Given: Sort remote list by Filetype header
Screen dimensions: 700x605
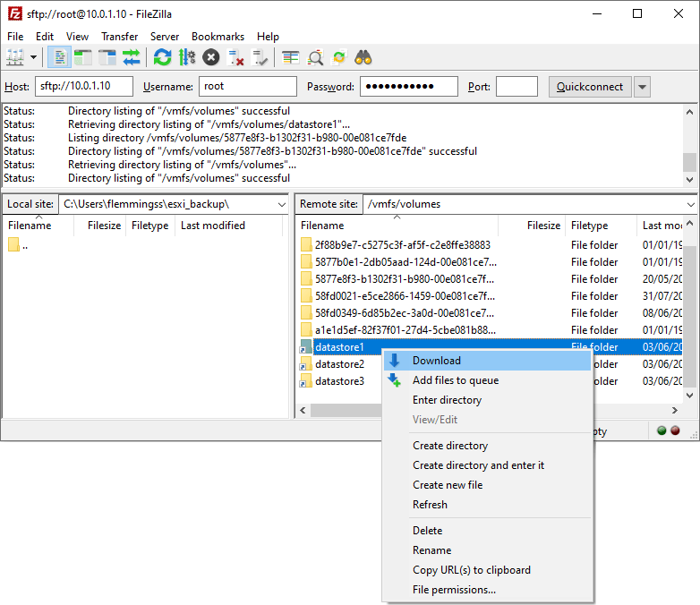Looking at the screenshot, I should coord(589,226).
